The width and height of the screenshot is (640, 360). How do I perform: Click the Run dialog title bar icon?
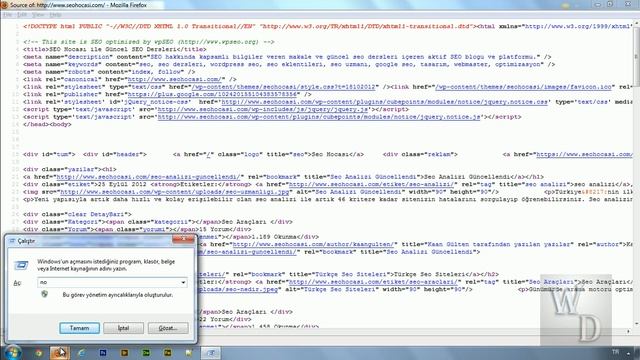coord(12,241)
